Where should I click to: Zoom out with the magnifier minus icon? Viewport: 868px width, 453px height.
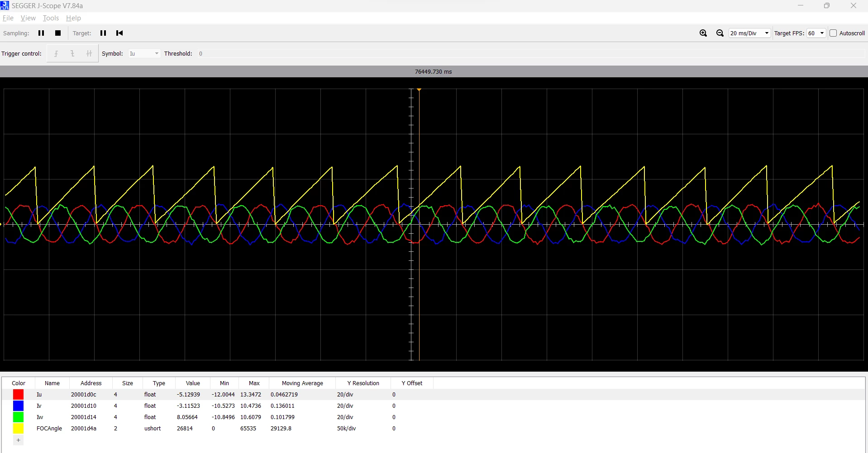[x=720, y=33]
